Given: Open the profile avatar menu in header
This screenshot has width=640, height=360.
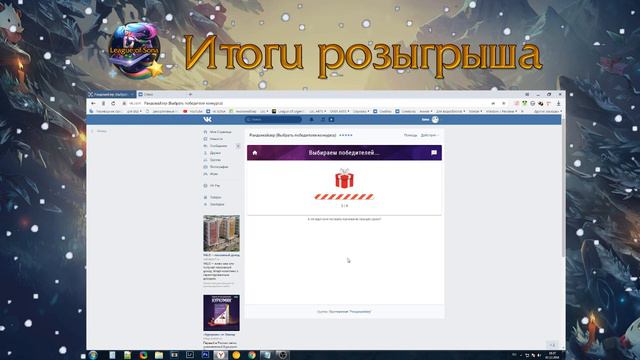Looking at the screenshot, I should (x=435, y=120).
